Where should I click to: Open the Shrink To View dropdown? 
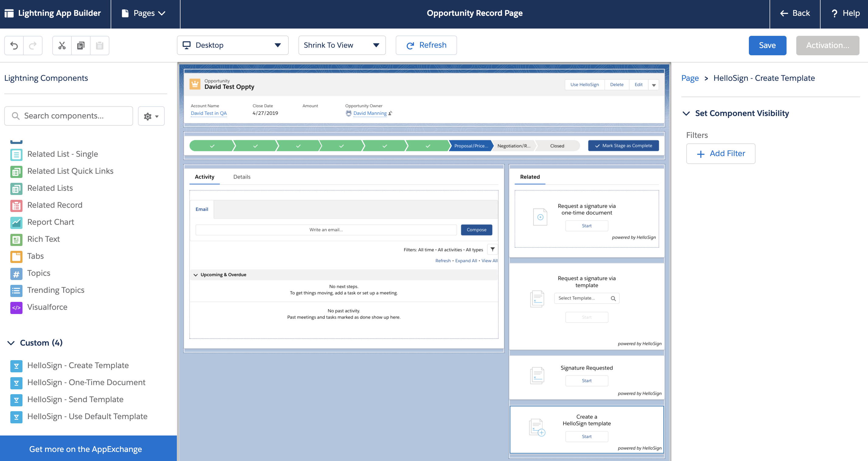tap(342, 45)
